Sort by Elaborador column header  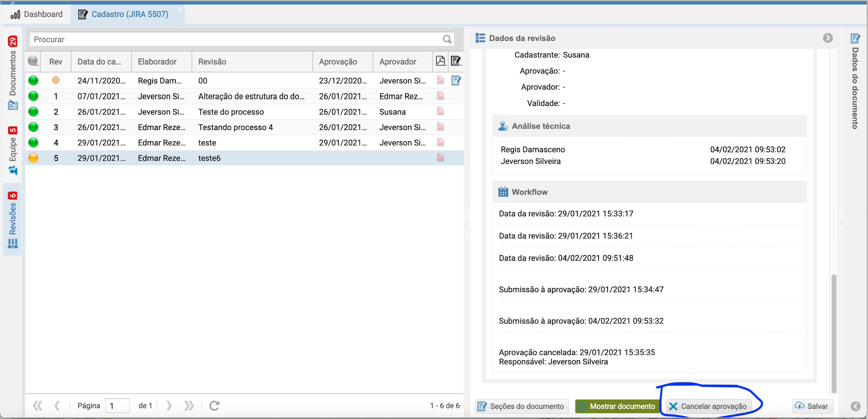pyautogui.click(x=161, y=61)
